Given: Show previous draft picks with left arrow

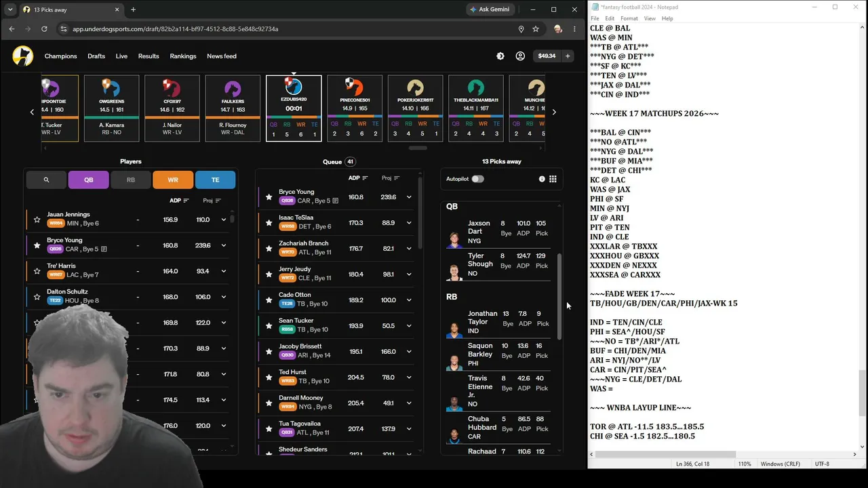Looking at the screenshot, I should 32,112.
